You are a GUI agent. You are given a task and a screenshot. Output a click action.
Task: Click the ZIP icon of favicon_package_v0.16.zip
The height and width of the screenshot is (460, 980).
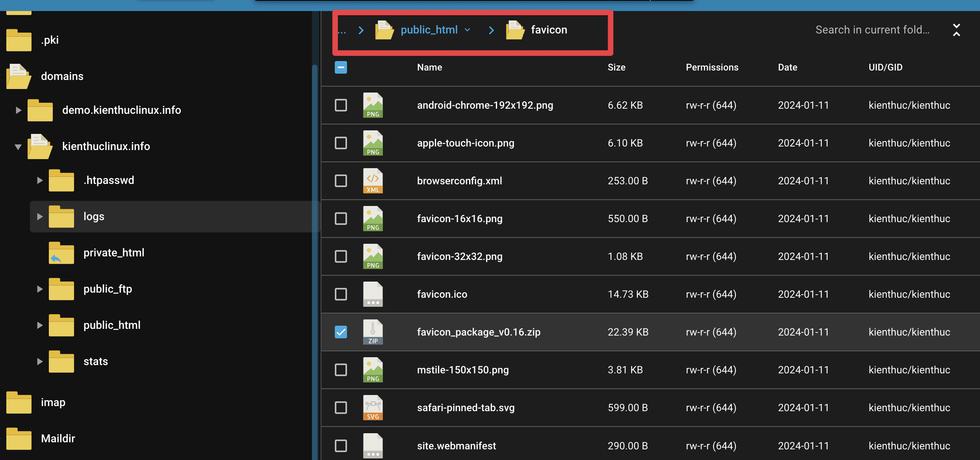(373, 332)
